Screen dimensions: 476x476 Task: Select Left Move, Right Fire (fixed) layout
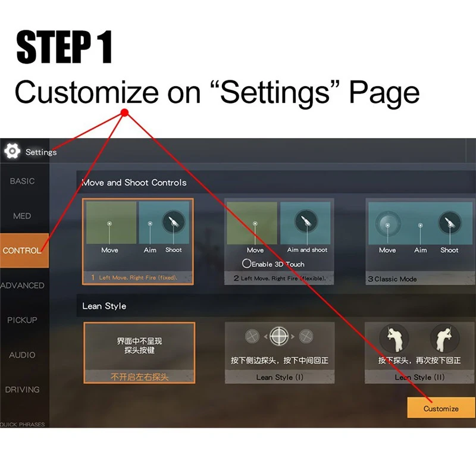138,242
